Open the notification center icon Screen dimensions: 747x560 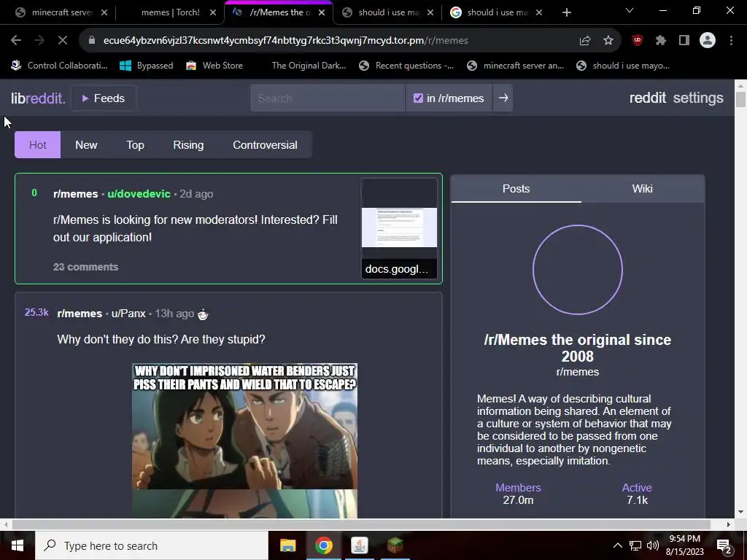(x=724, y=545)
